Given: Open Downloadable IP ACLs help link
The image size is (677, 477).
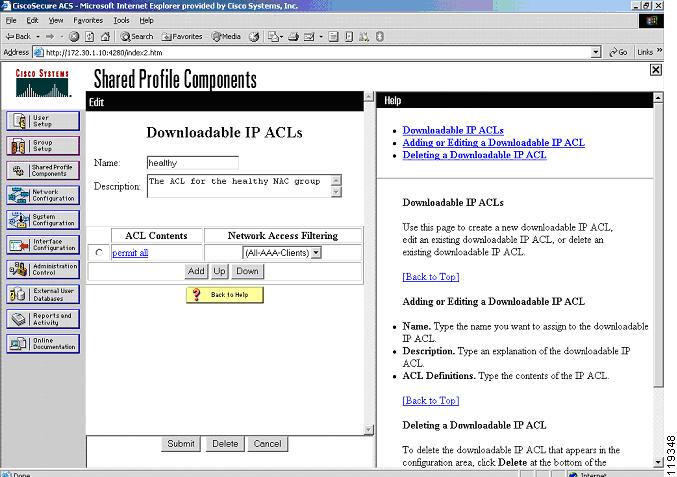Looking at the screenshot, I should (453, 130).
